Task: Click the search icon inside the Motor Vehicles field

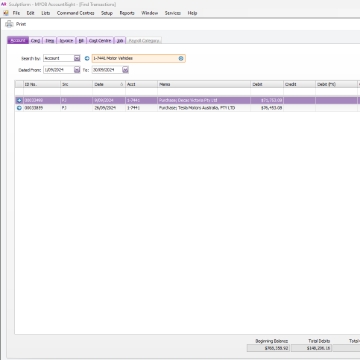Action: (x=181, y=58)
